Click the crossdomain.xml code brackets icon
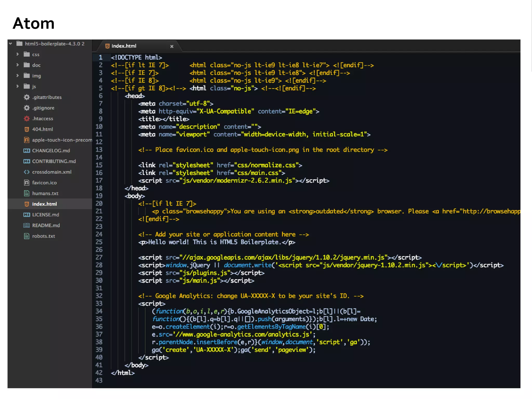 pos(26,172)
